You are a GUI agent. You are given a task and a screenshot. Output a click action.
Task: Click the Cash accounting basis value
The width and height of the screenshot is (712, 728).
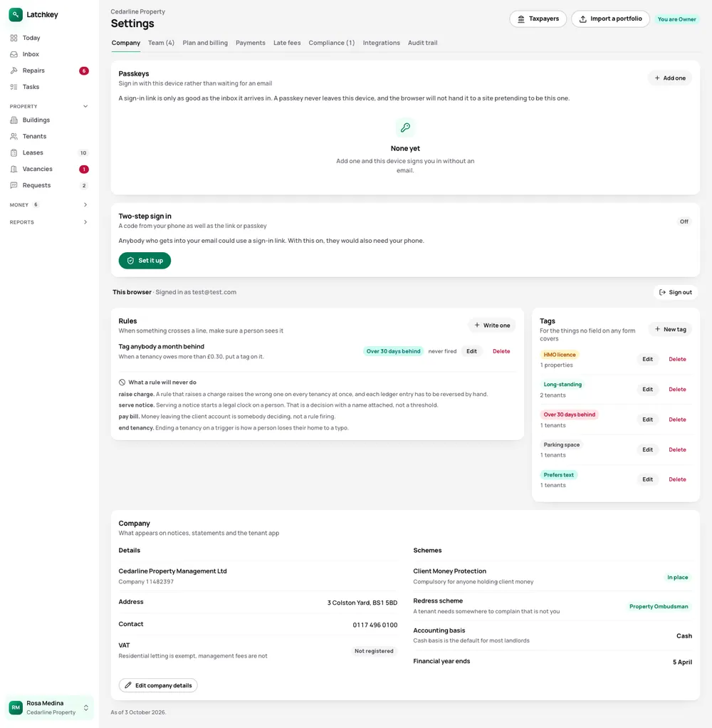[x=684, y=636]
